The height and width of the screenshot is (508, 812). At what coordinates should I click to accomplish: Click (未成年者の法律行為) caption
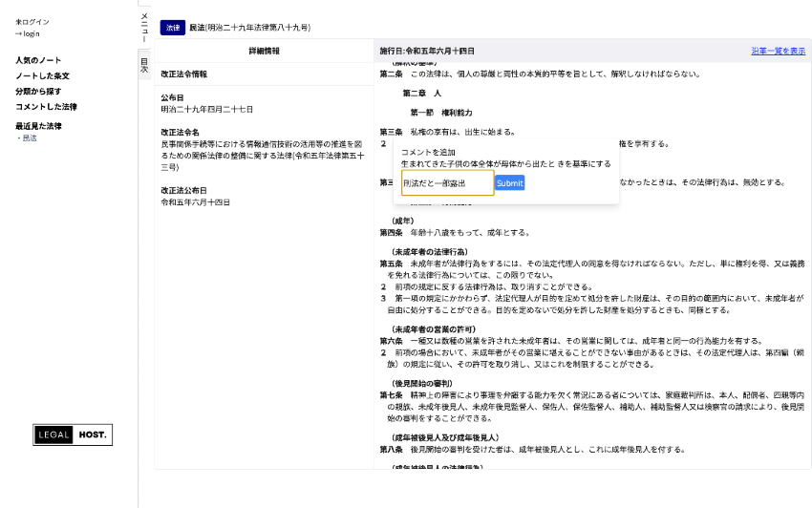click(430, 252)
